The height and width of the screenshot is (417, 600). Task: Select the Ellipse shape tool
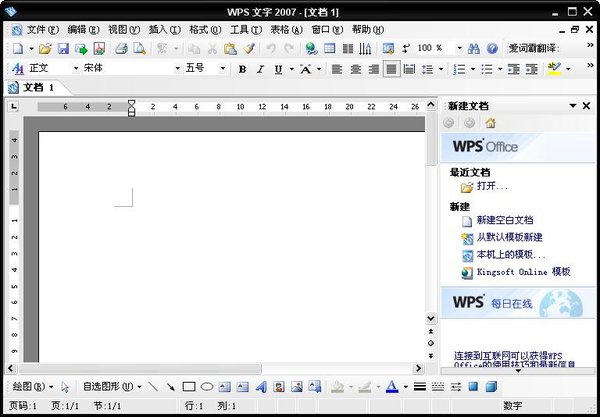[207, 387]
